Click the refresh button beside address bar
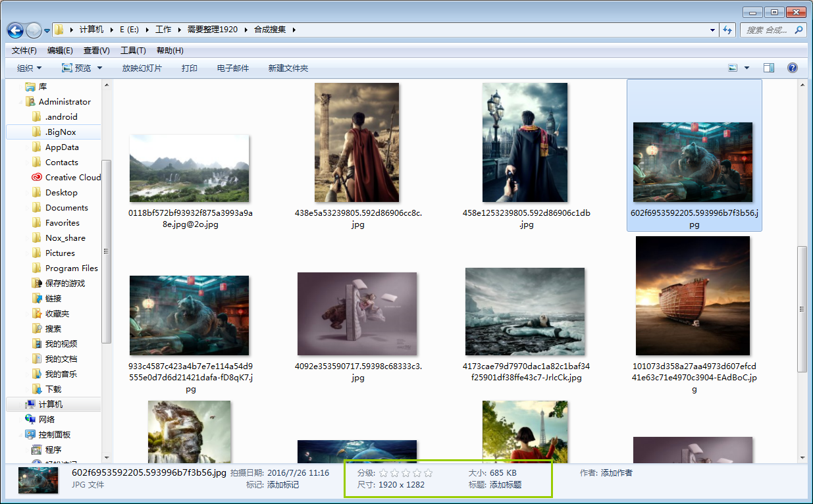Screen dimensions: 813x504 click(x=727, y=30)
